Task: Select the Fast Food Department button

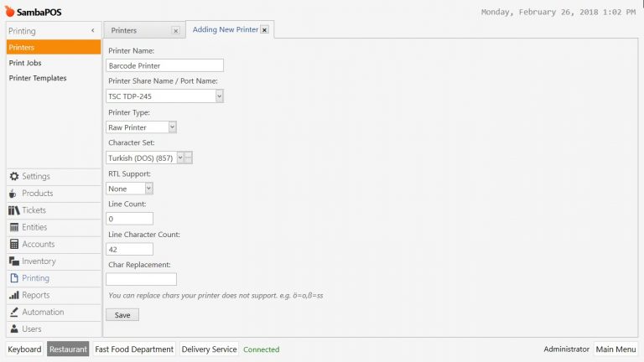Action: coord(134,349)
